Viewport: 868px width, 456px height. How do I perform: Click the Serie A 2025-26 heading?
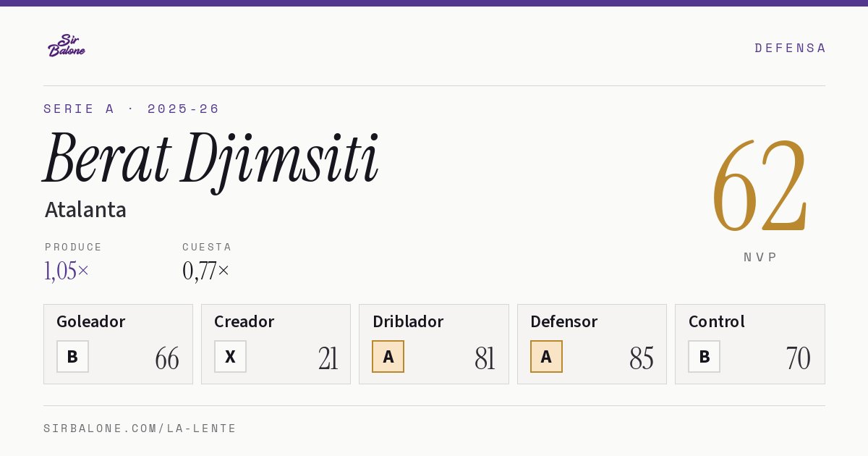tap(132, 109)
